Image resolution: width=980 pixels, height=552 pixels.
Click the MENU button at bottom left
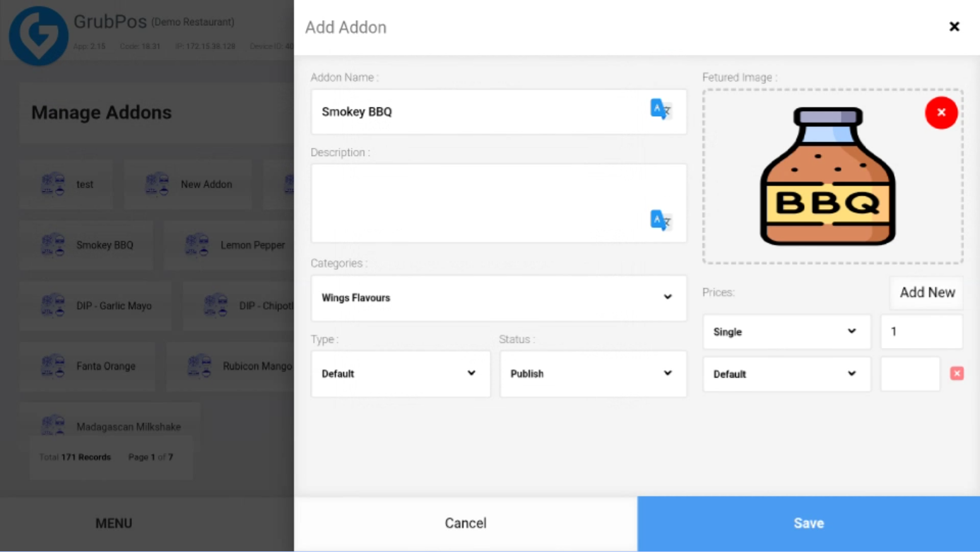(114, 523)
